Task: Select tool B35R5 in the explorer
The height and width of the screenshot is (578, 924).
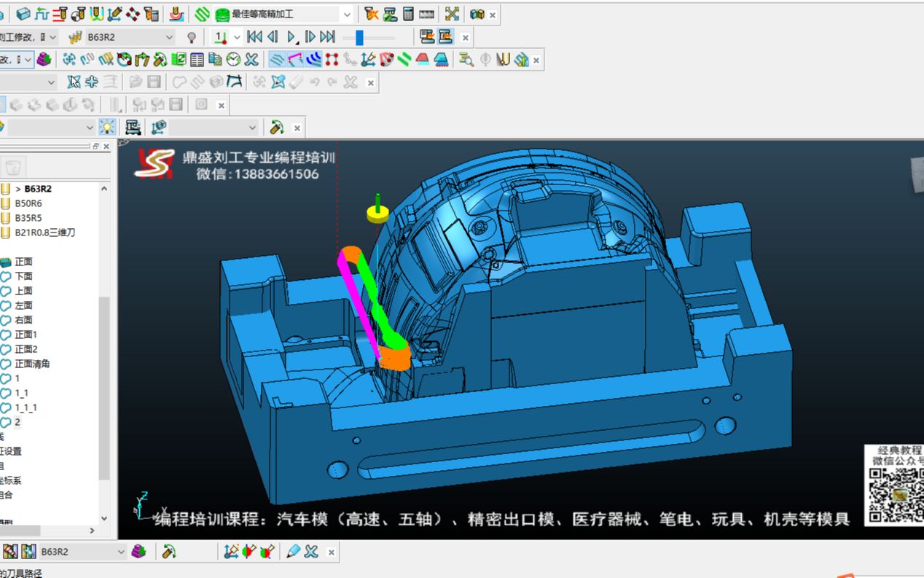Action: (28, 218)
